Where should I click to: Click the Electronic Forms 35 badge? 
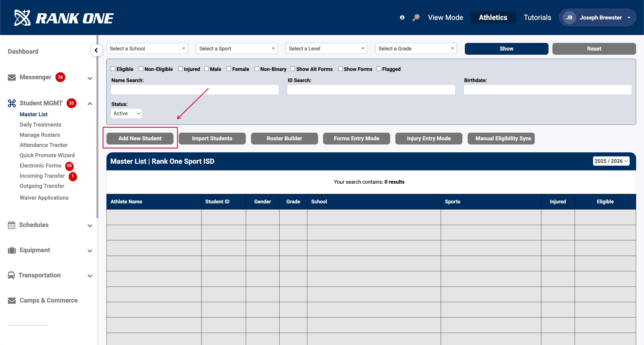point(69,166)
